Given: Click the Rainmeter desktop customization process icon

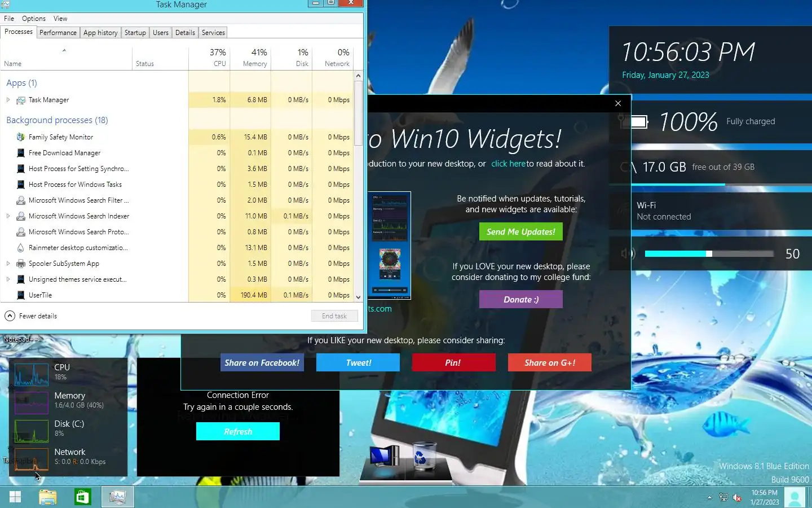Looking at the screenshot, I should [x=21, y=248].
